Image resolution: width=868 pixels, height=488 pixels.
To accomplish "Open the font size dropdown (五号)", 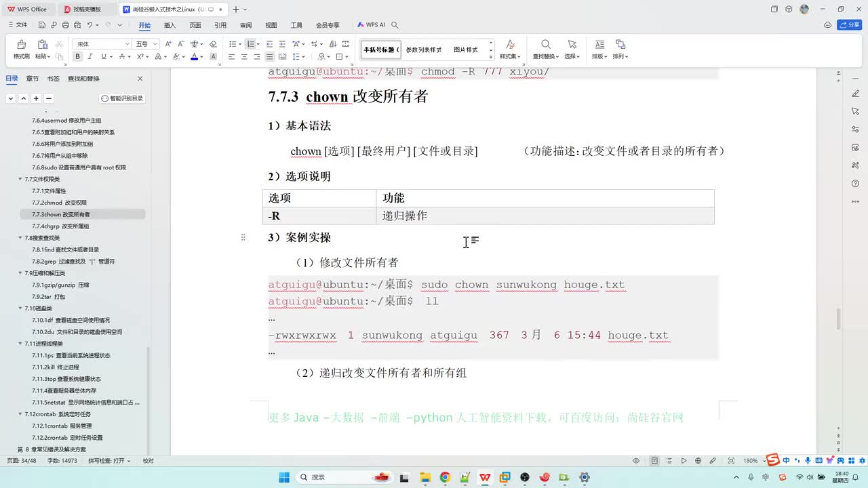I will coord(155,44).
